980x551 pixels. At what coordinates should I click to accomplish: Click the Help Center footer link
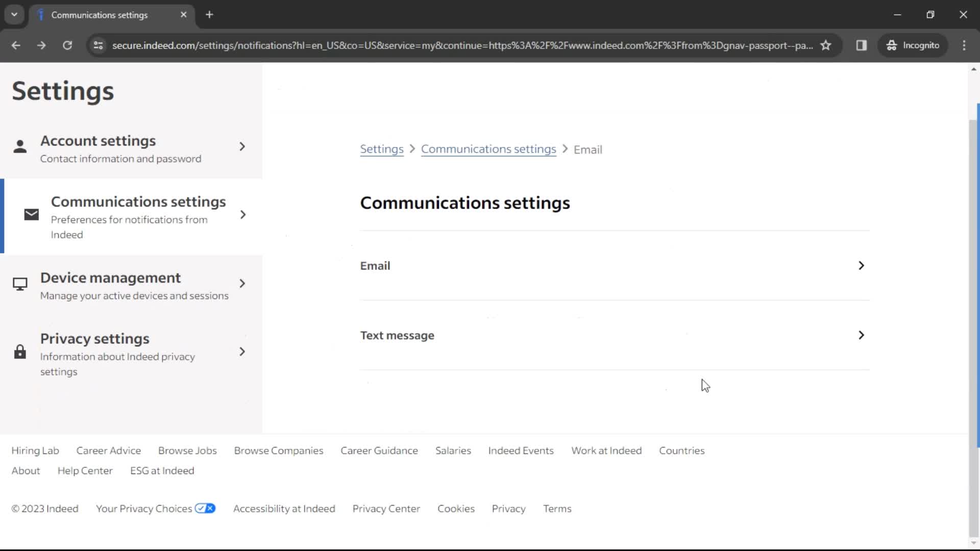(x=85, y=470)
